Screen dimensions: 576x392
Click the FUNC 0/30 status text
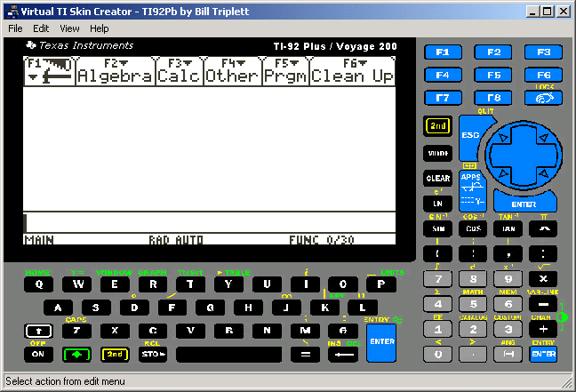pos(322,240)
